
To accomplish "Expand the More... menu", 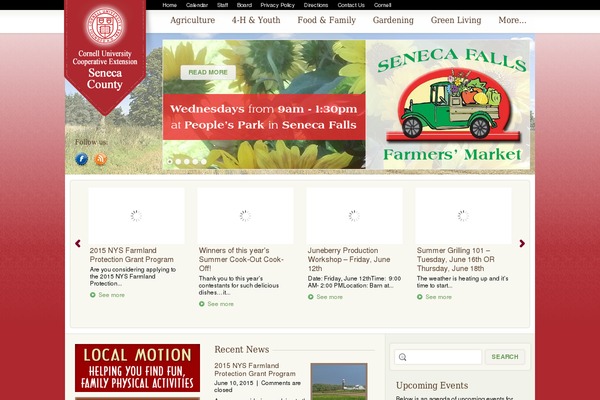I will (x=512, y=20).
